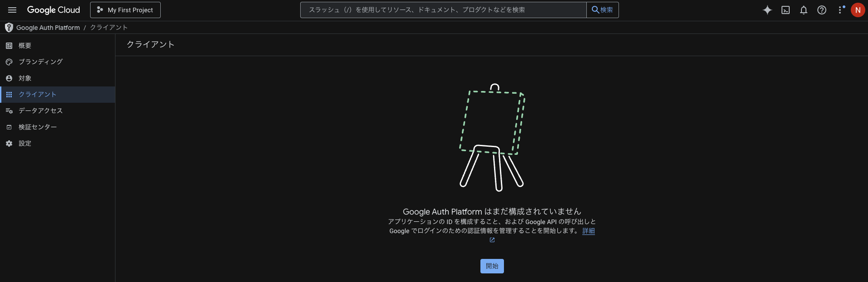Click the 対象 person icon
This screenshot has width=868, height=282.
click(9, 78)
